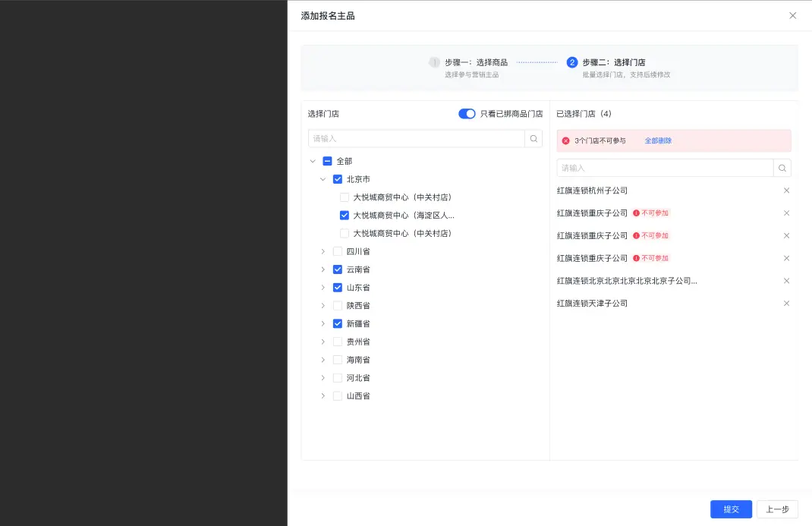Click 步骤一：选择商品 step label
812x526 pixels.
click(x=476, y=62)
